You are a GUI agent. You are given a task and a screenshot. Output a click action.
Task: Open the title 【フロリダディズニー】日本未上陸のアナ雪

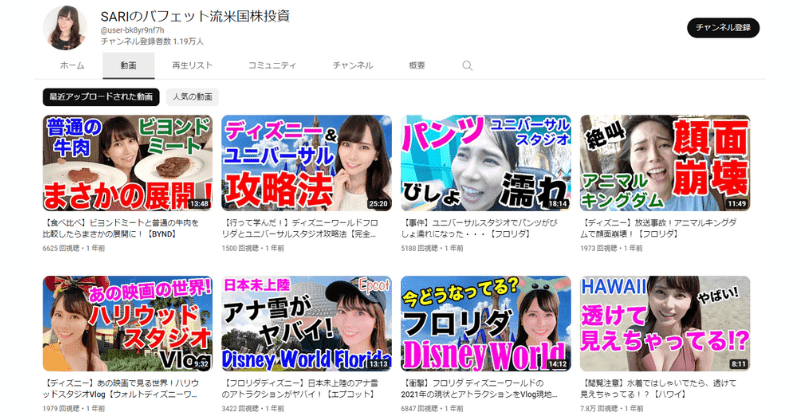pyautogui.click(x=300, y=389)
